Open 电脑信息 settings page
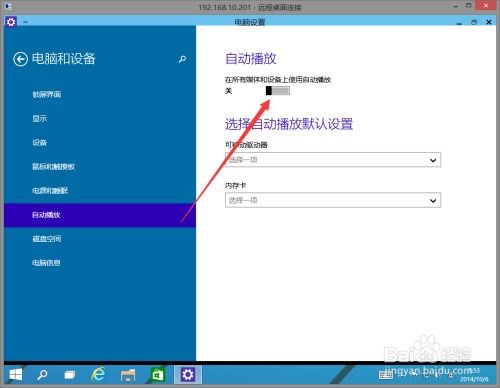The image size is (500, 388). (x=46, y=263)
